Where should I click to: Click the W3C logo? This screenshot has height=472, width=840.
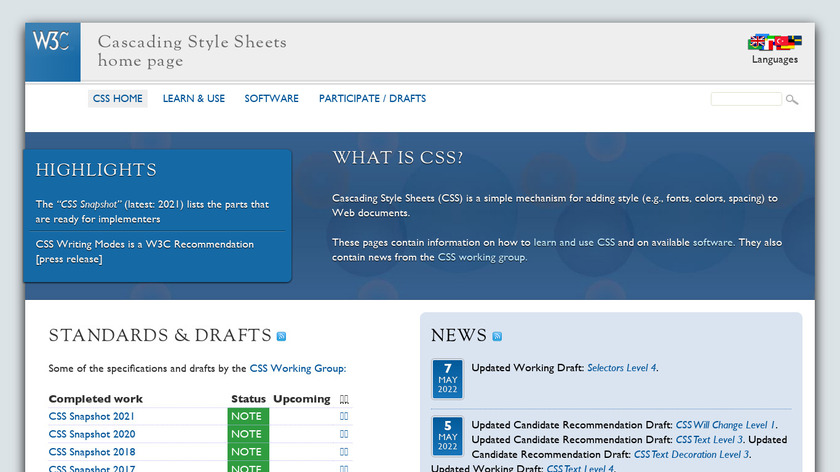52,51
